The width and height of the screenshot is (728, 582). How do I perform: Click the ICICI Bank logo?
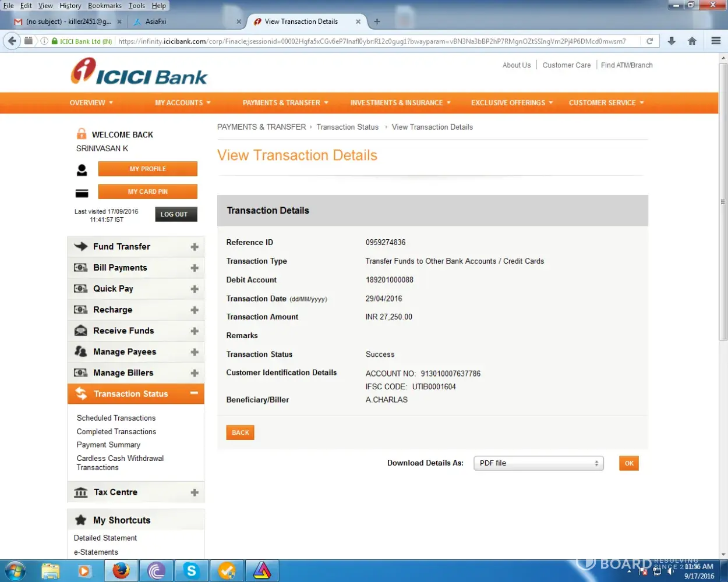click(139, 73)
